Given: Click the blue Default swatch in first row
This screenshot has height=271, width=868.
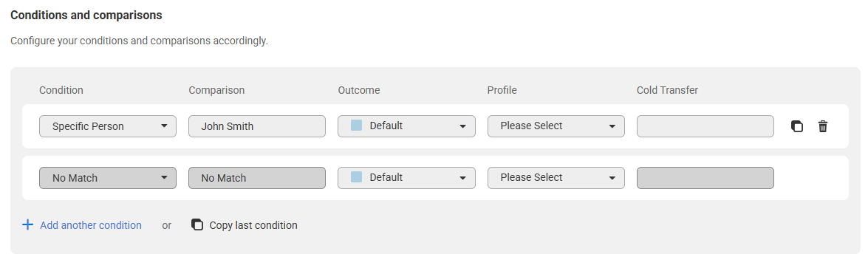Looking at the screenshot, I should pyautogui.click(x=357, y=126).
